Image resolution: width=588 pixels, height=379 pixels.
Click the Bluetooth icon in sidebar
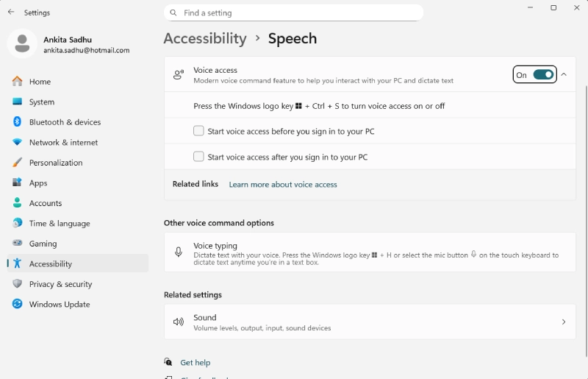point(17,121)
